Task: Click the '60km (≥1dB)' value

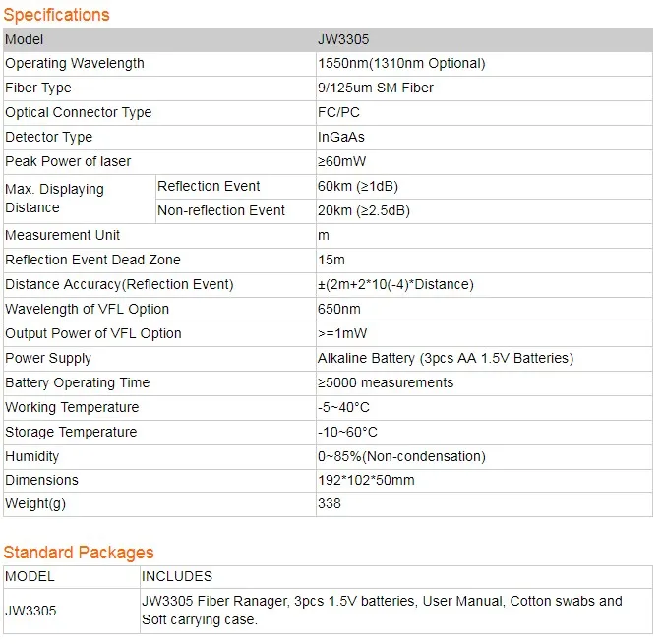Action: click(x=358, y=186)
